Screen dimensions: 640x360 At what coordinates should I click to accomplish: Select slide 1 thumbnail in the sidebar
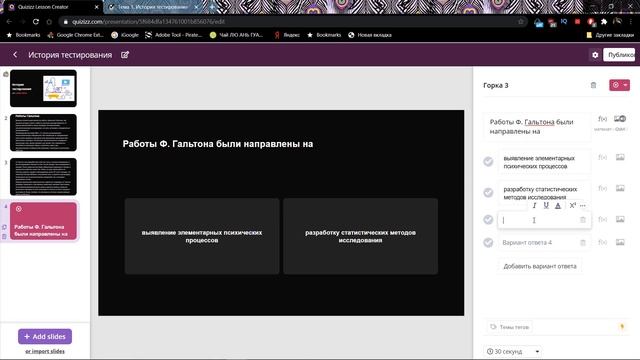coord(43,88)
